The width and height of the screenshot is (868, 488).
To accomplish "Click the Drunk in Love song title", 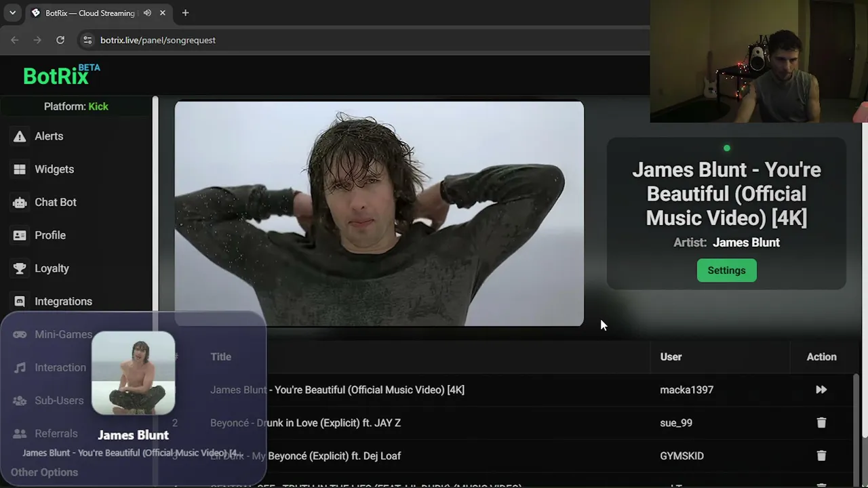I will point(305,423).
